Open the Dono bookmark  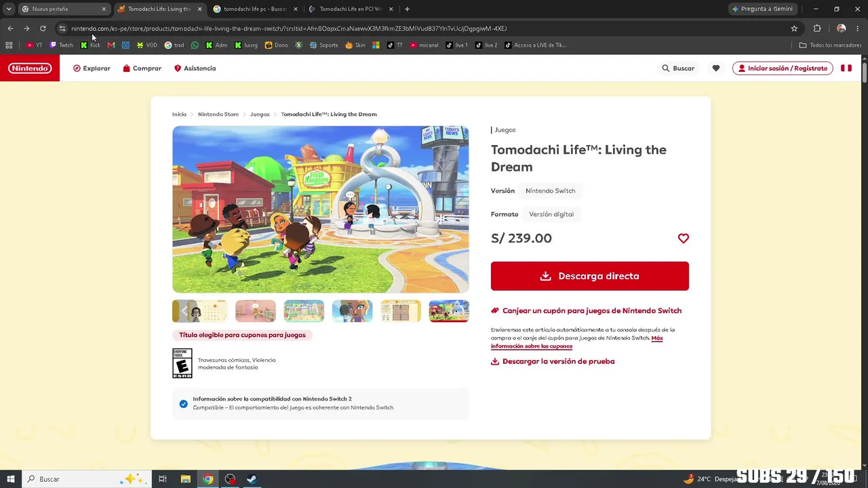(x=277, y=45)
